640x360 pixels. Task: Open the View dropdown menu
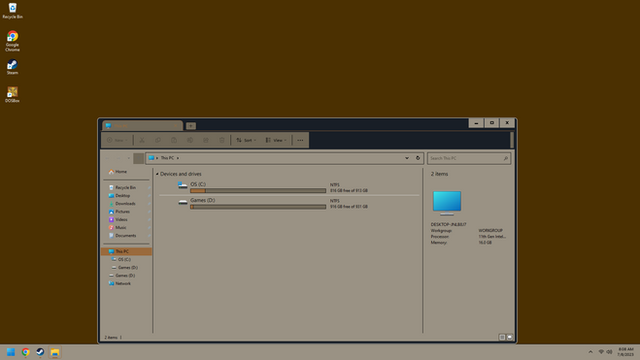[276, 140]
